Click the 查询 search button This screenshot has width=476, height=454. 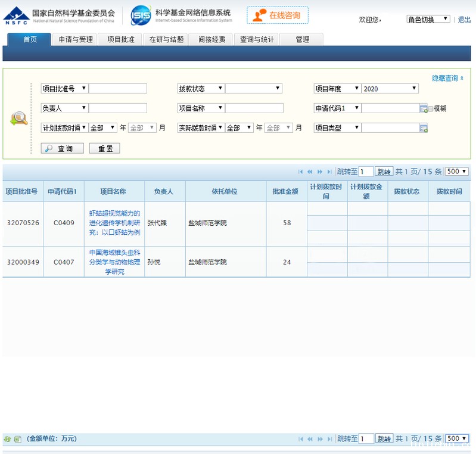pos(62,148)
